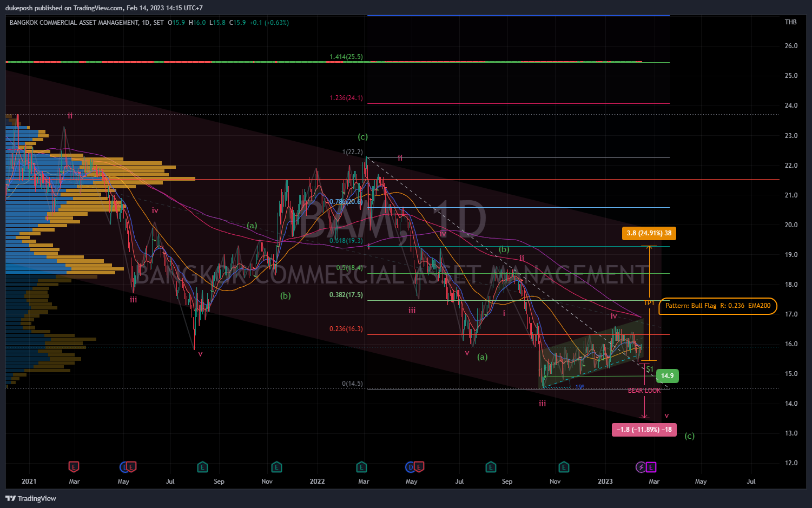The image size is (812, 508).
Task: Click the BEAR LOOK text annotation
Action: point(644,391)
